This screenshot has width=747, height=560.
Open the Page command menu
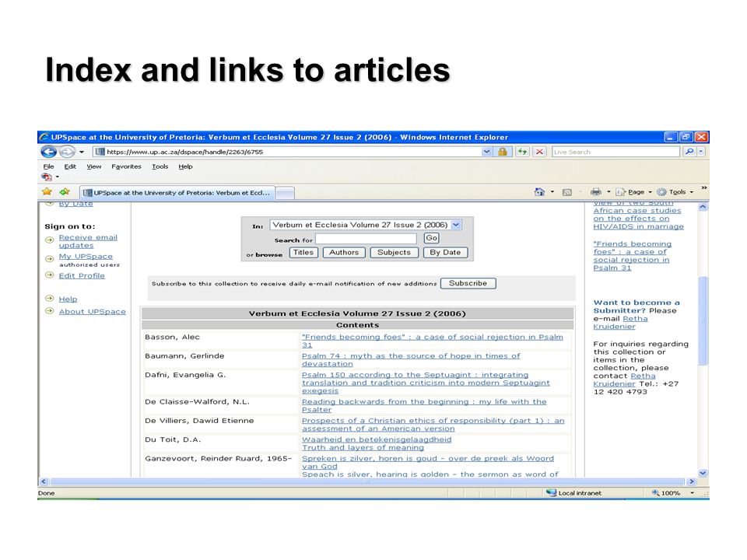tap(633, 192)
